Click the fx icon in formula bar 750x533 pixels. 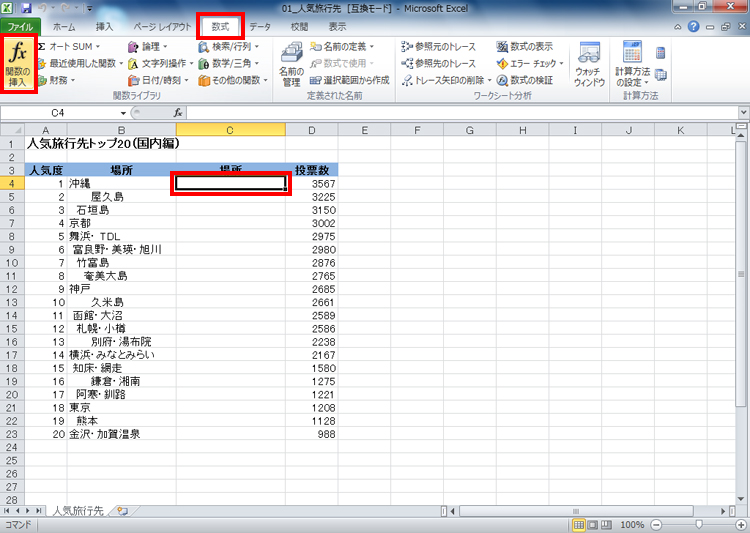[x=178, y=113]
